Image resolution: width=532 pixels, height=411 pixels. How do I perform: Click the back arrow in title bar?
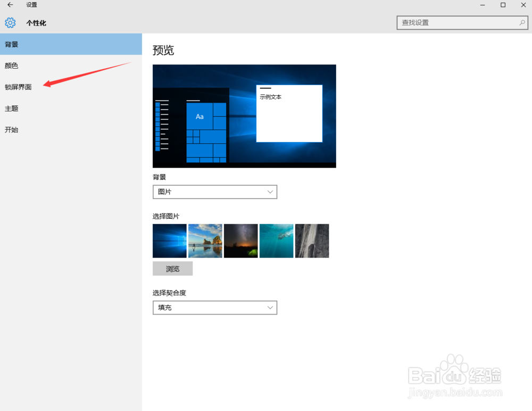click(x=10, y=5)
